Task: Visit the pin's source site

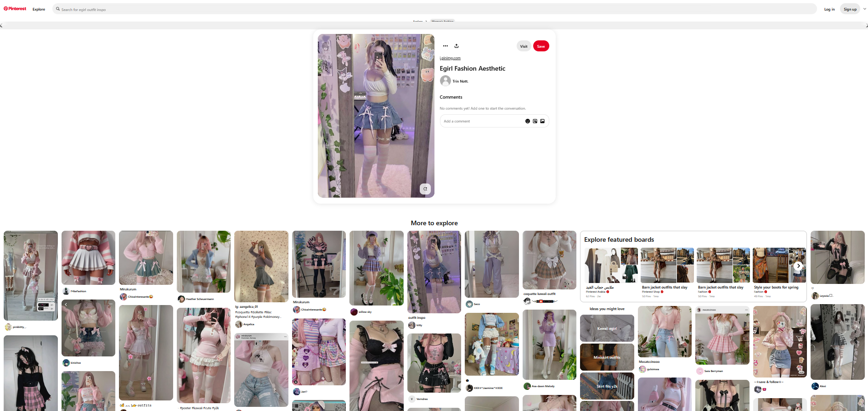Action: point(524,46)
